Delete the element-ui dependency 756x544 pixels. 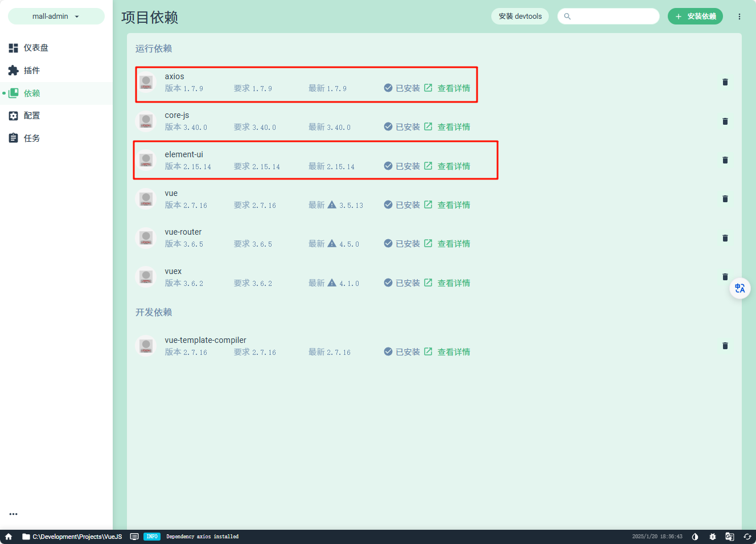[x=725, y=160]
